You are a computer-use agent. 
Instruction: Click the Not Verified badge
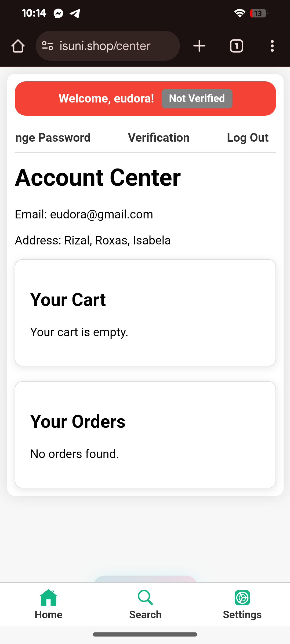(x=197, y=98)
